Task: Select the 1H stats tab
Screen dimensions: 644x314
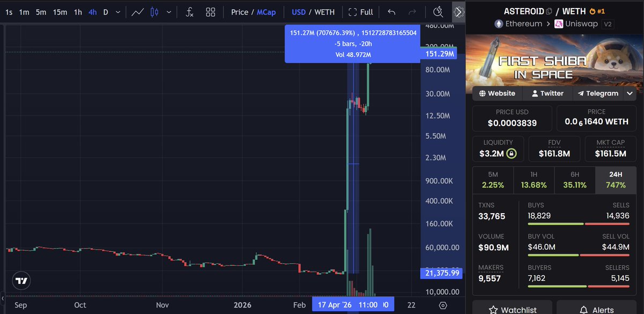Action: (x=533, y=180)
